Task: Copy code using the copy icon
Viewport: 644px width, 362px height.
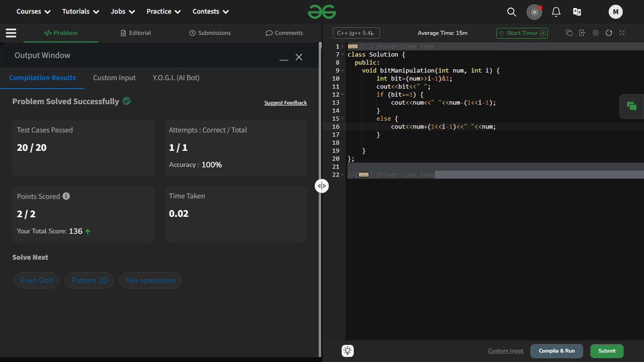Action: [569, 33]
